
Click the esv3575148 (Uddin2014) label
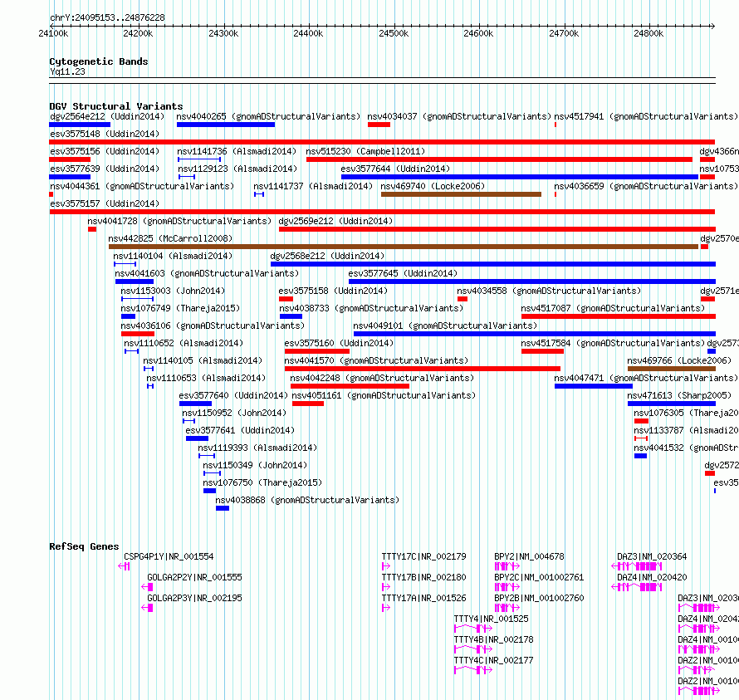(105, 134)
